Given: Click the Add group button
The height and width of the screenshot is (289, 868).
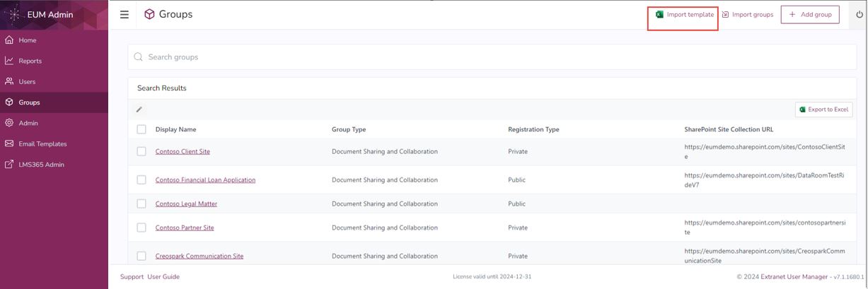Looking at the screenshot, I should (810, 14).
